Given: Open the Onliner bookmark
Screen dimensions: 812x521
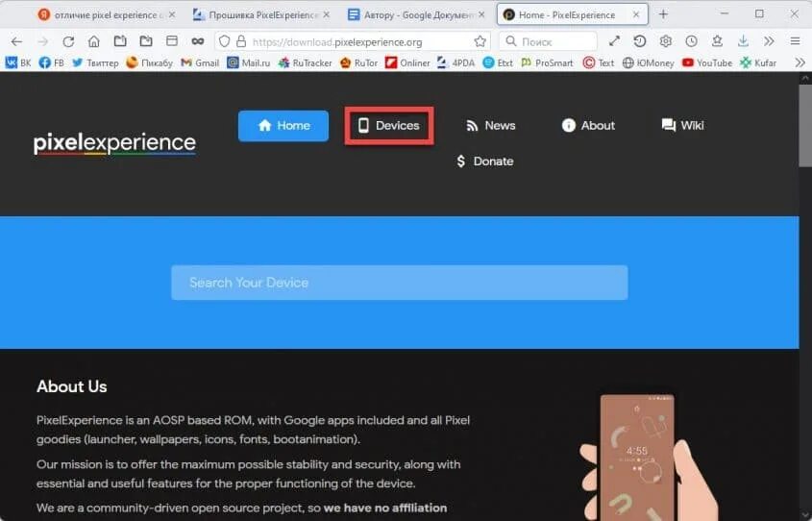Looking at the screenshot, I should pyautogui.click(x=407, y=62).
